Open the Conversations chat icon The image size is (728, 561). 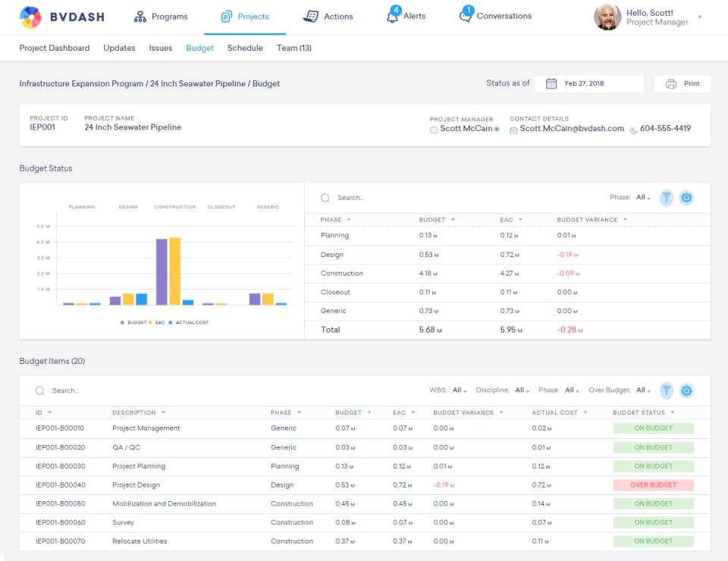click(x=466, y=17)
